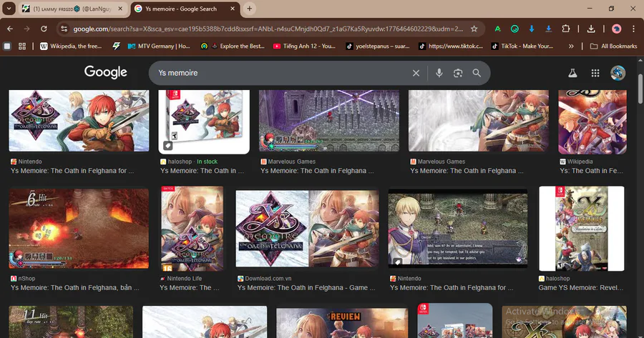Open the Grammarly green circle extension
Screen dimensions: 644x338
click(514, 29)
